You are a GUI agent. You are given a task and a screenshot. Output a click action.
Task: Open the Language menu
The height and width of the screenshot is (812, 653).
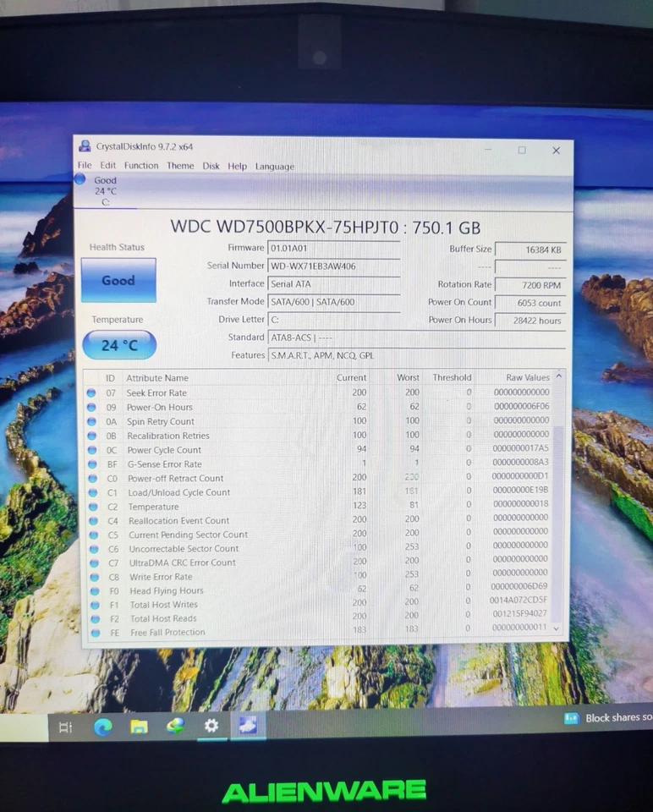274,167
